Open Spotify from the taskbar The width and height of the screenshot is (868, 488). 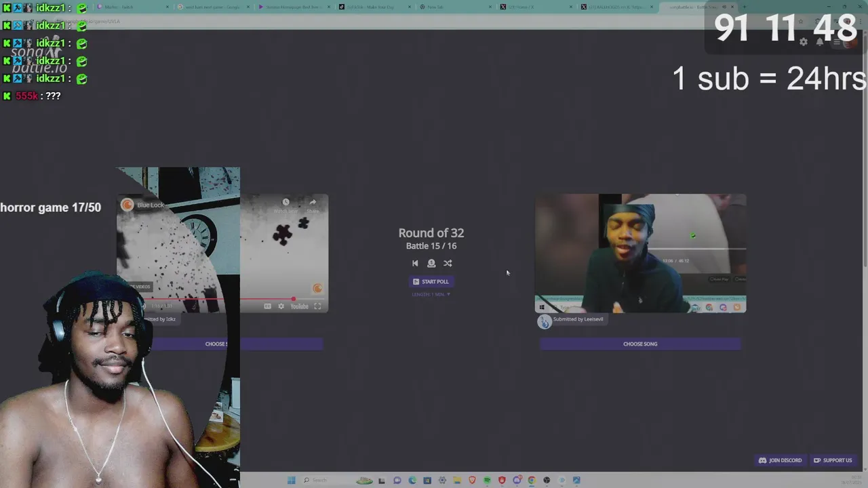click(487, 480)
